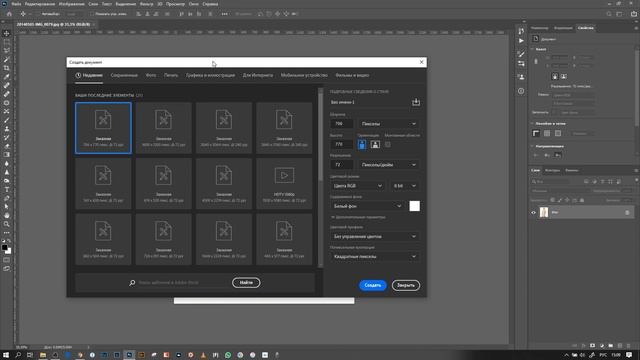
Task: Toggle the grid icon in Properties panel
Action: click(547, 133)
